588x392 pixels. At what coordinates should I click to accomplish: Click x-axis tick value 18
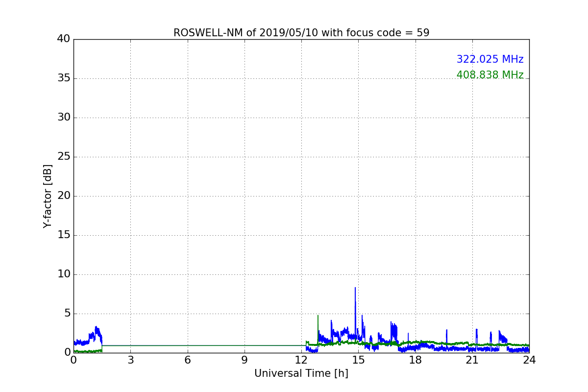416,360
